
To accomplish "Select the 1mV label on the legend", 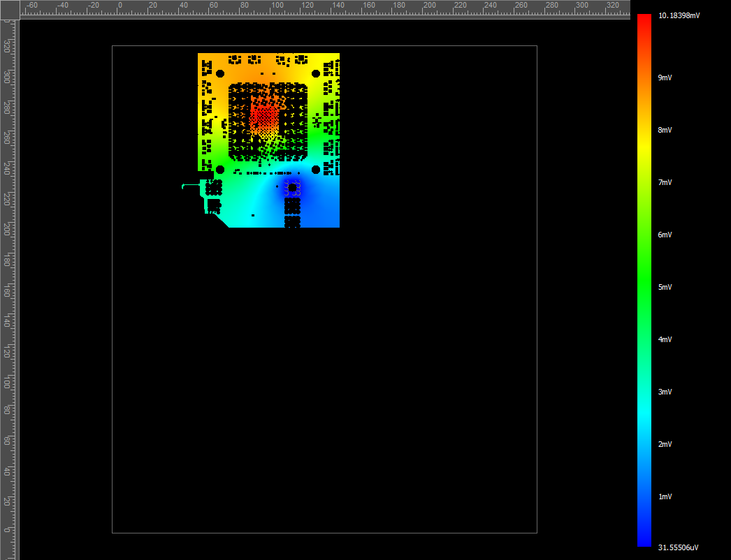I will pos(665,496).
